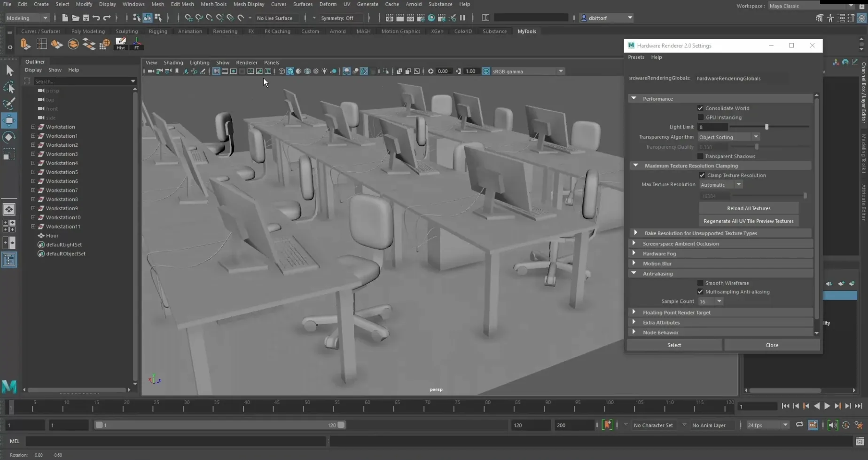
Task: Play the animation forwards
Action: coord(827,406)
